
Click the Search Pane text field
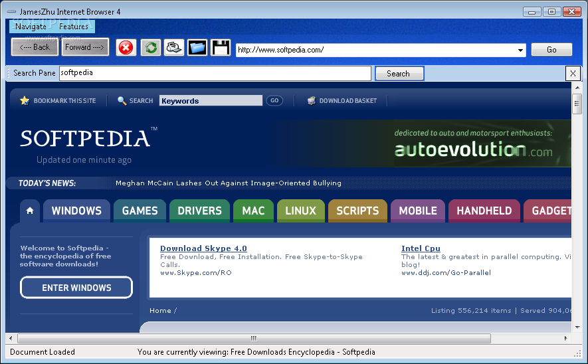click(x=215, y=73)
